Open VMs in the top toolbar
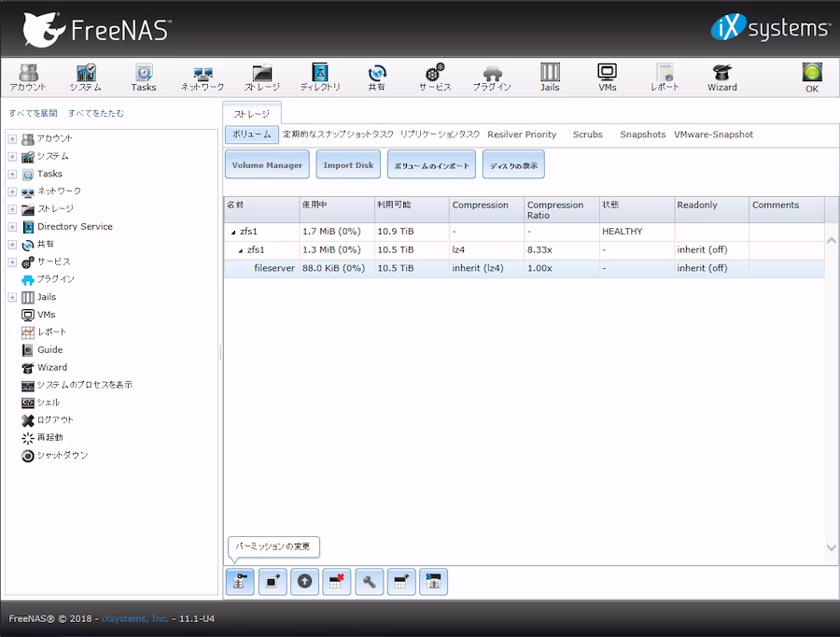The width and height of the screenshot is (840, 637). click(x=608, y=78)
